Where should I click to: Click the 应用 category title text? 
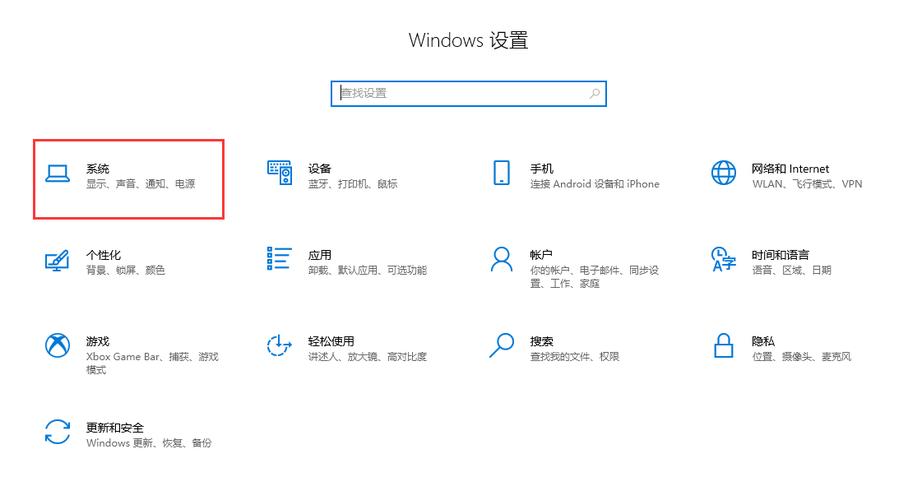[x=319, y=255]
